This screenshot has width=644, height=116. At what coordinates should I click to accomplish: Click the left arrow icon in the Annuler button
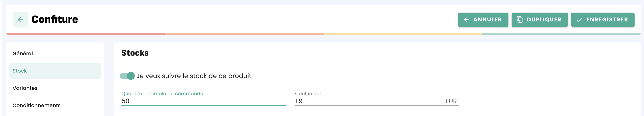click(466, 19)
